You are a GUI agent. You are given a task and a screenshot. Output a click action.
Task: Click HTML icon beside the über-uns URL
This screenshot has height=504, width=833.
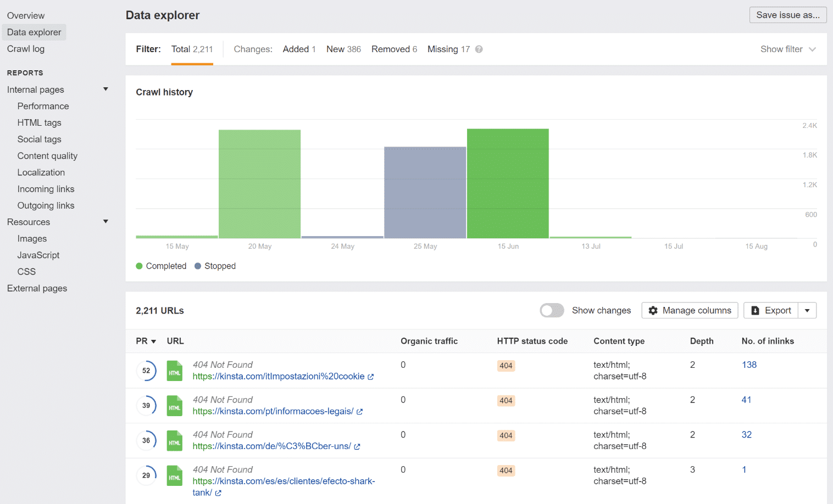(174, 440)
